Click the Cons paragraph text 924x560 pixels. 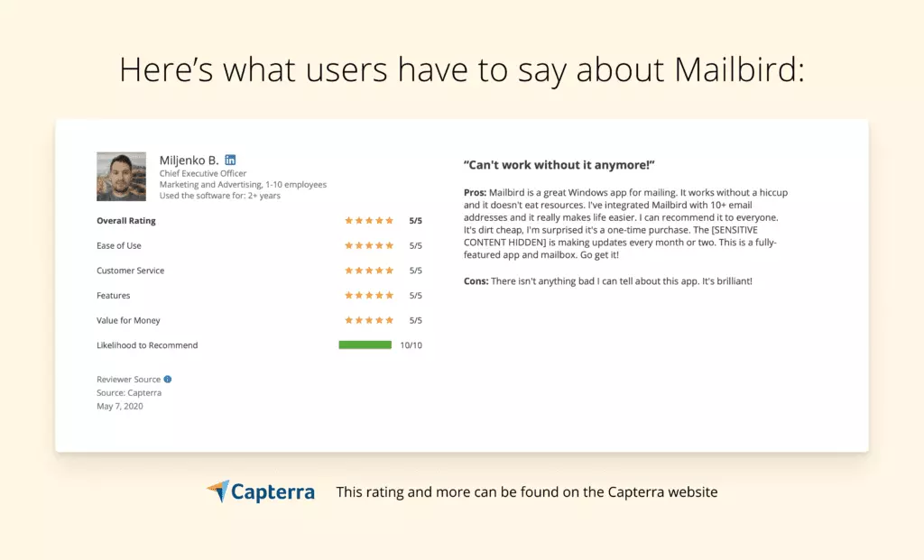tap(607, 281)
